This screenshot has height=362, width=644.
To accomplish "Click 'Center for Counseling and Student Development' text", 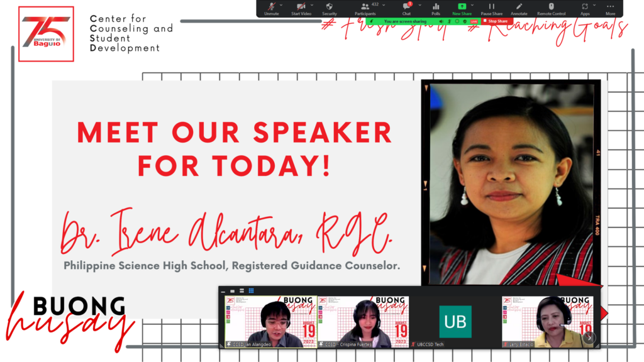I will (x=131, y=33).
